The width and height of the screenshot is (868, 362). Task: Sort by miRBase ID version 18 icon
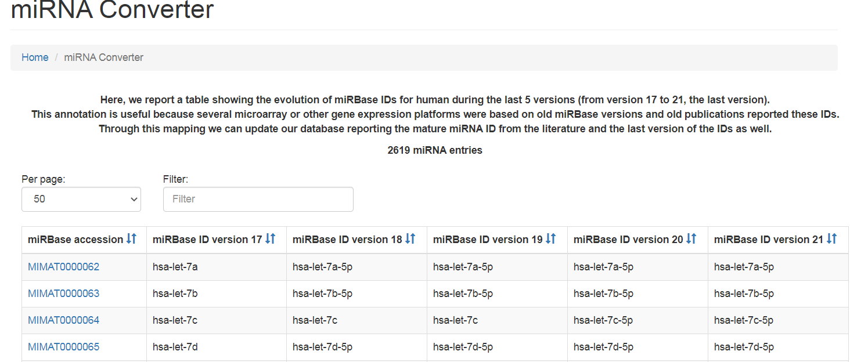pos(410,239)
